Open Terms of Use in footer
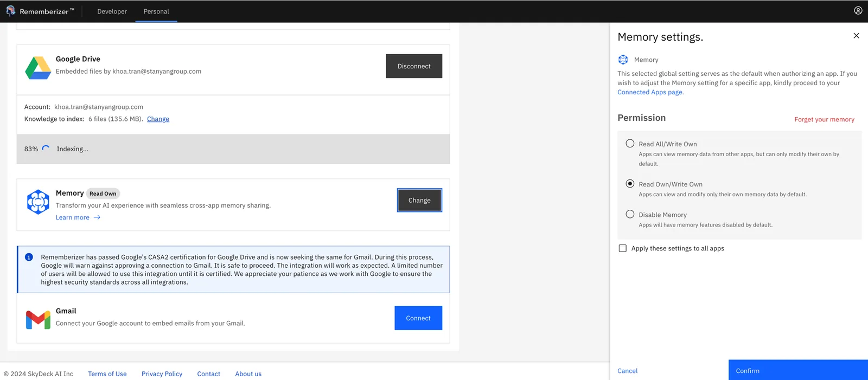 107,374
